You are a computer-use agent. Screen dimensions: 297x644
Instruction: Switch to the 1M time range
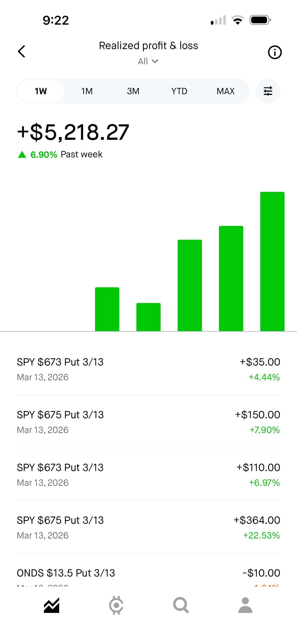point(87,91)
